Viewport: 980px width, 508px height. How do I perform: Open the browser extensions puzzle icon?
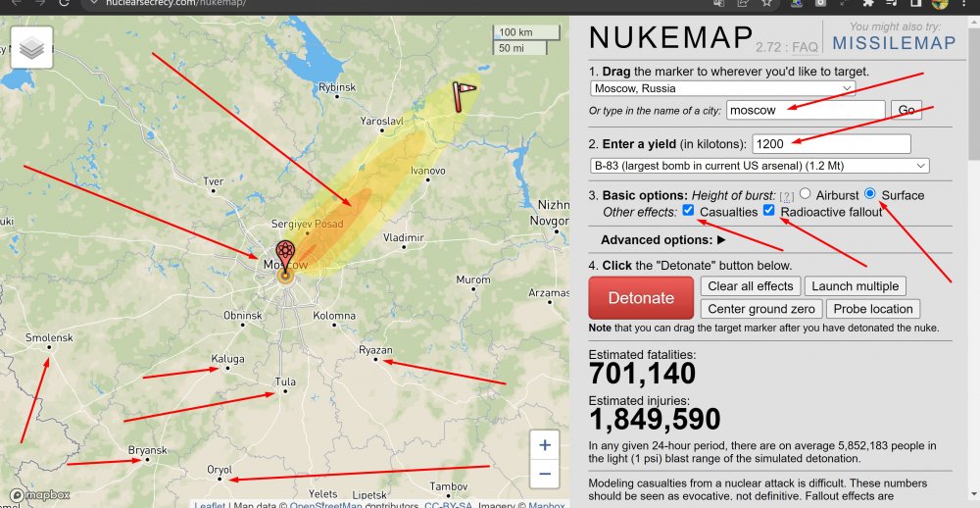tap(867, 3)
